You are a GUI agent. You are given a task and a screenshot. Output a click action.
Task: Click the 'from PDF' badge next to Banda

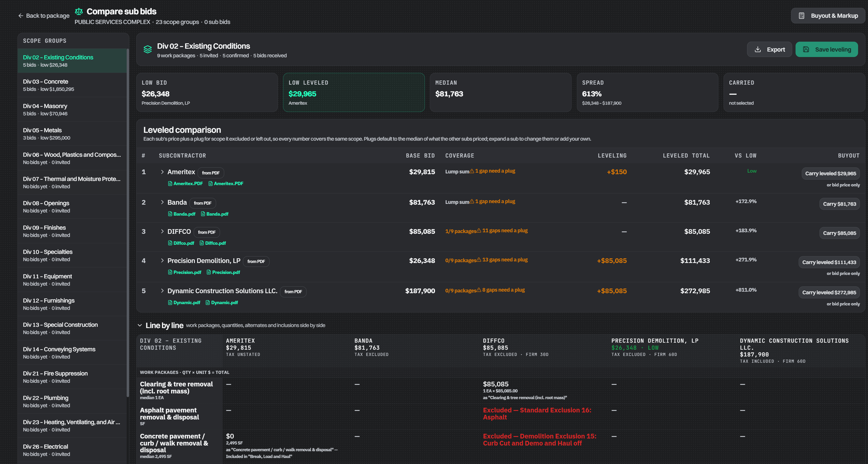pos(203,203)
